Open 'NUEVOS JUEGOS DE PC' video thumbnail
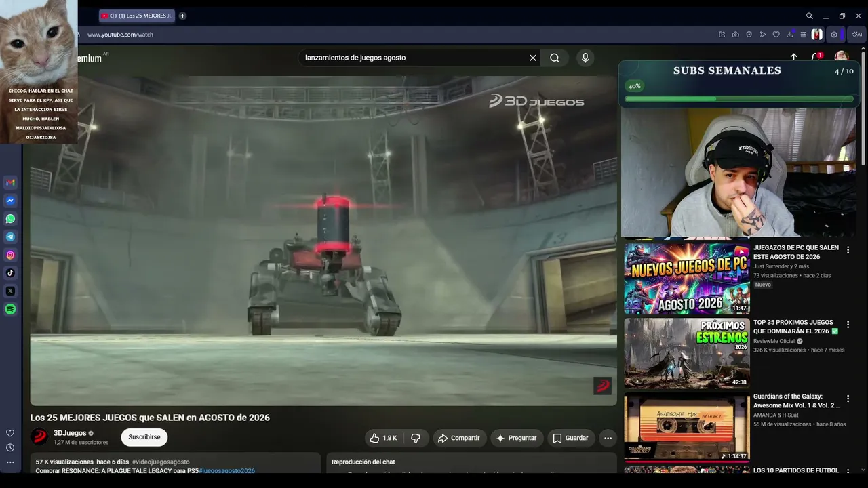The image size is (868, 488). click(687, 279)
